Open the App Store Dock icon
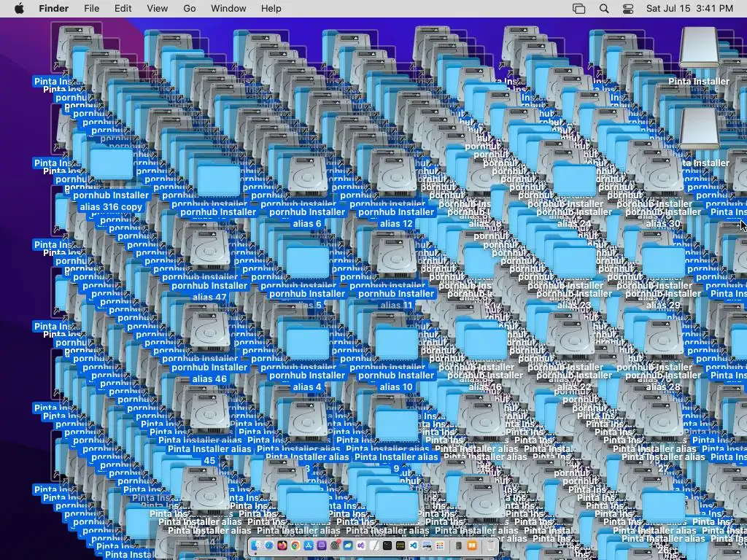This screenshot has width=747, height=560. (309, 545)
